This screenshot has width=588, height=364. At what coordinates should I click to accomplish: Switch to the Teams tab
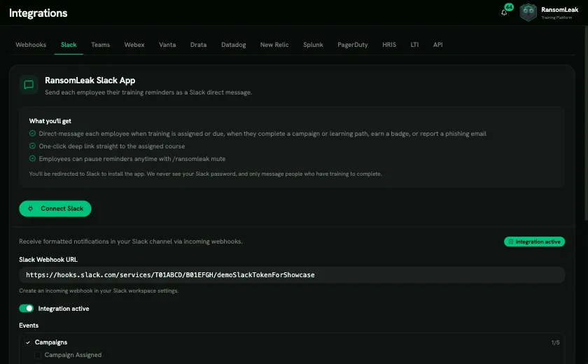(101, 45)
